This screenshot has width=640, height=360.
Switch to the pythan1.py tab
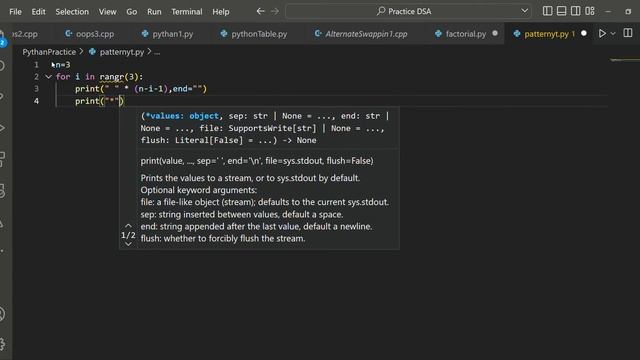pos(167,34)
